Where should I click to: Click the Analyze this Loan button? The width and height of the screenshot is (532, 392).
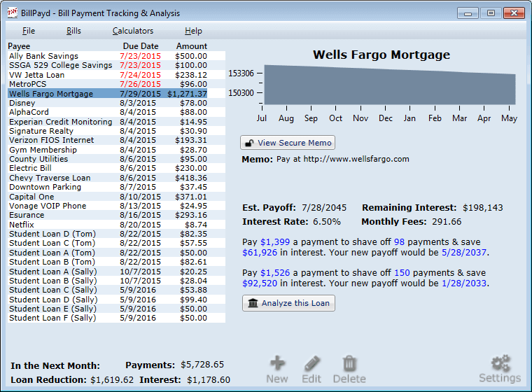point(288,303)
